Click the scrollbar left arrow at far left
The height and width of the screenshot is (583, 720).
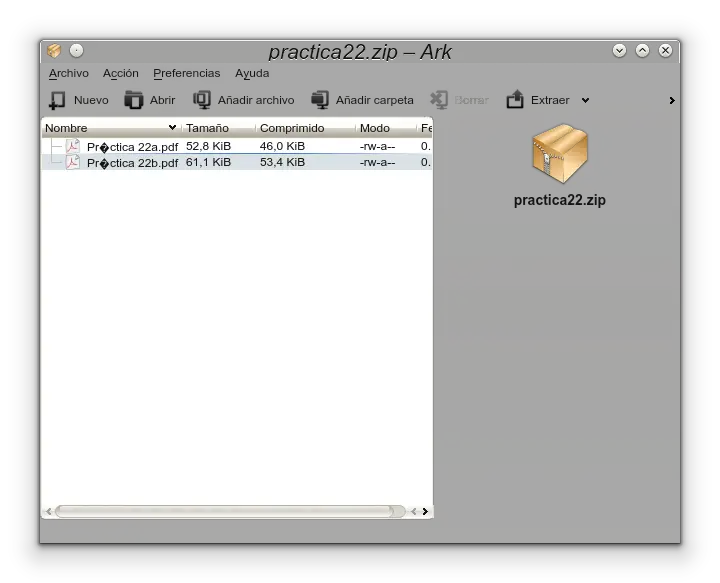coord(49,511)
